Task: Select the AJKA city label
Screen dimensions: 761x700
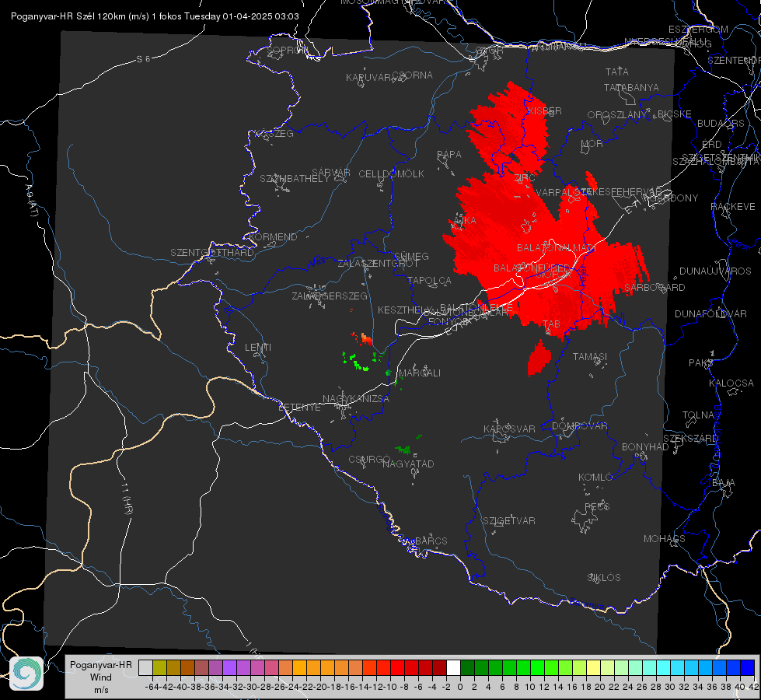Action: (x=465, y=221)
